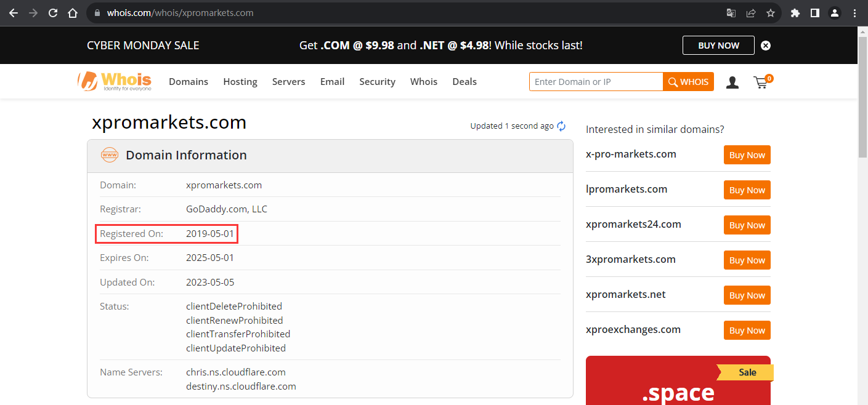Select status clientUpdateProhibited
This screenshot has width=868, height=405.
tap(236, 348)
